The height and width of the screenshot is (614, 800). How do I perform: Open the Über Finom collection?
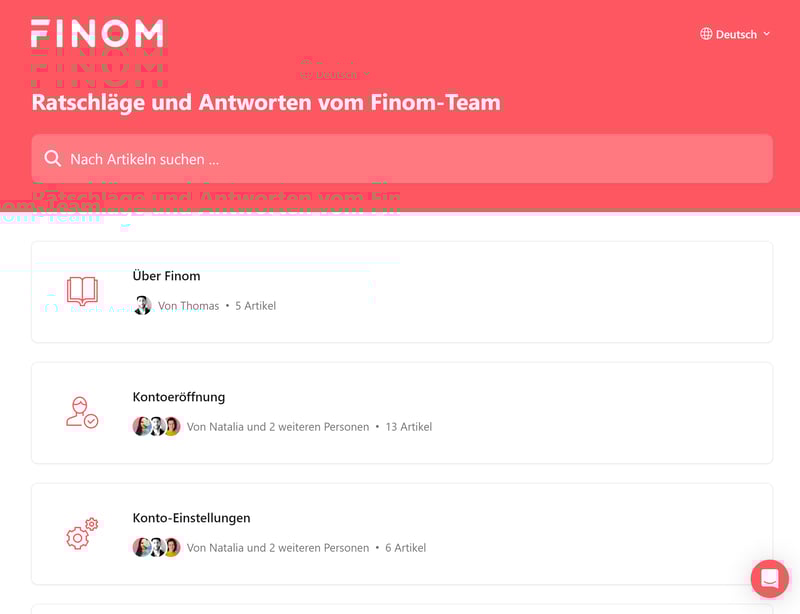click(x=167, y=276)
